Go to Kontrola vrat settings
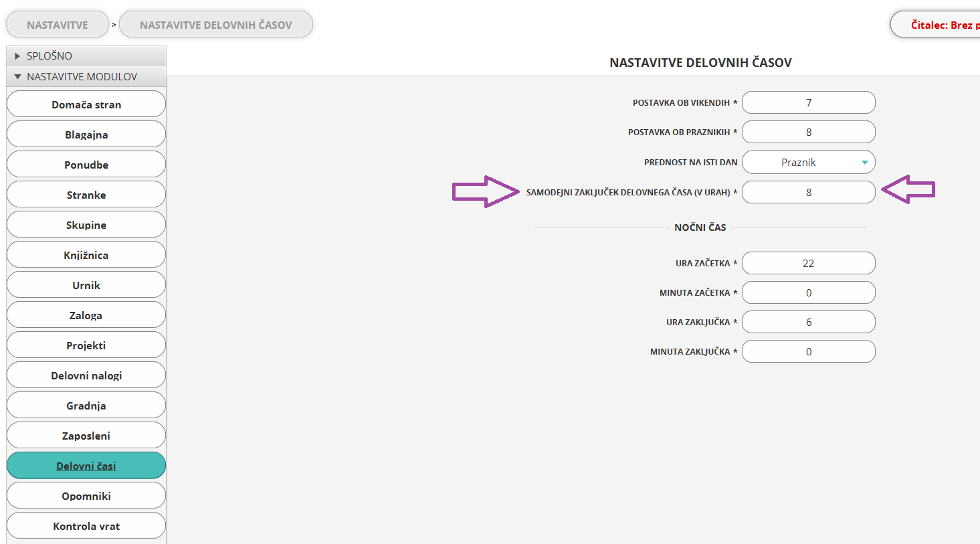 [x=86, y=526]
